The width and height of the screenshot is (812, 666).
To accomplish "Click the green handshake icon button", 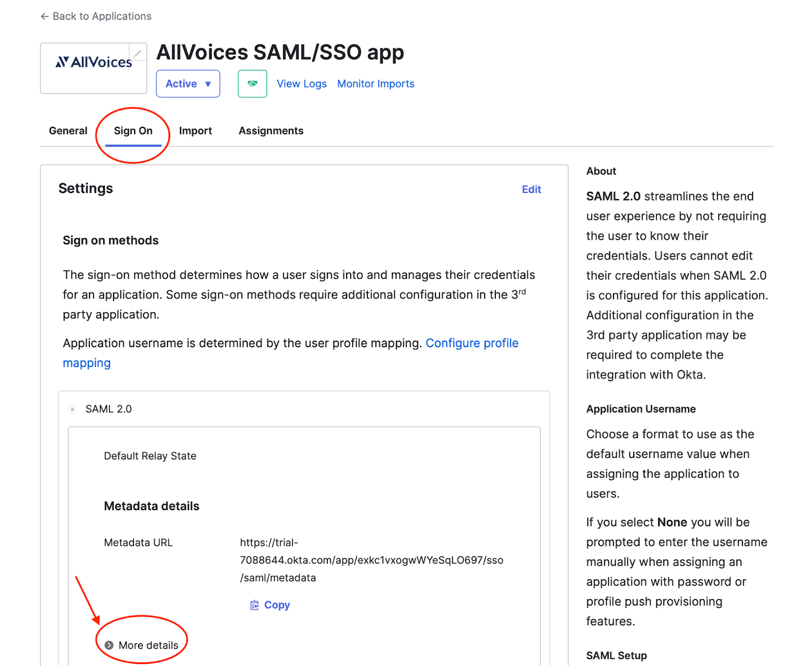I will tap(252, 84).
